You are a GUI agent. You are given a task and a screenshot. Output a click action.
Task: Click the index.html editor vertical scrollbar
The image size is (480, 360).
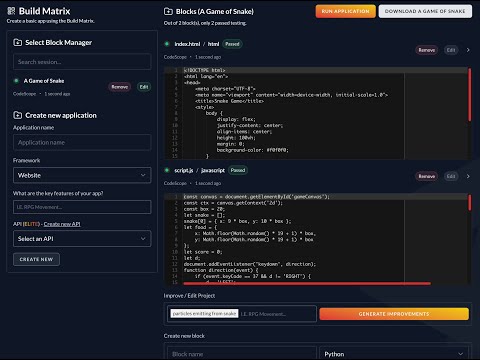pyautogui.click(x=470, y=95)
